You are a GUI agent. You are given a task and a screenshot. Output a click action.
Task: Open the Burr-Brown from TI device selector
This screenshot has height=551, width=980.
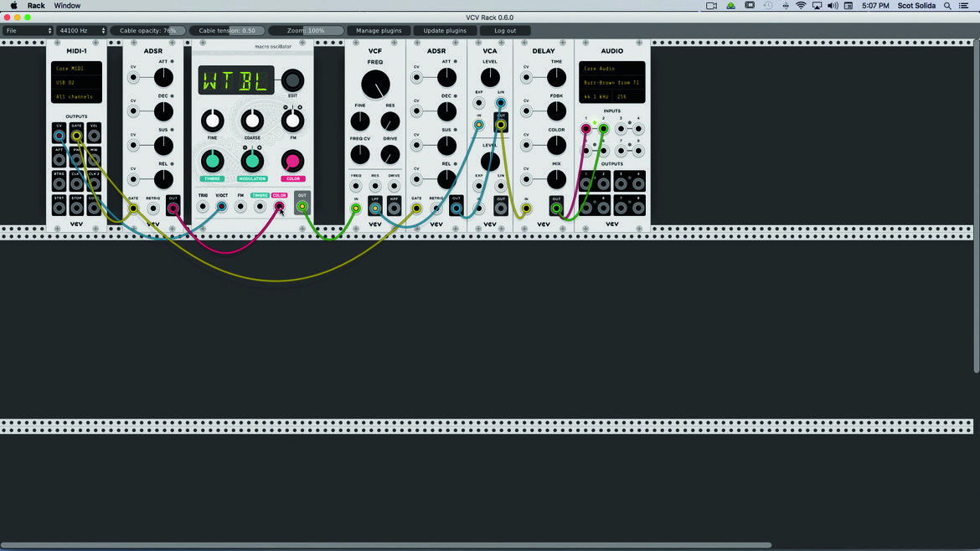612,82
